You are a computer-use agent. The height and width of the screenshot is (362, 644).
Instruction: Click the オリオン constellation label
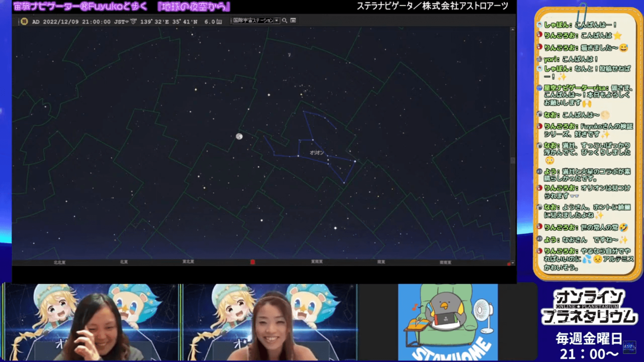click(x=317, y=153)
